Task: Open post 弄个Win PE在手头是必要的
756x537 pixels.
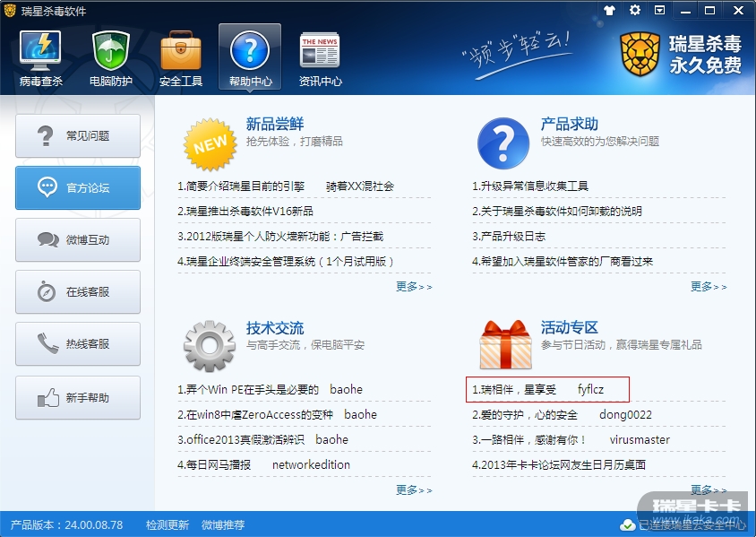Action: pyautogui.click(x=248, y=389)
